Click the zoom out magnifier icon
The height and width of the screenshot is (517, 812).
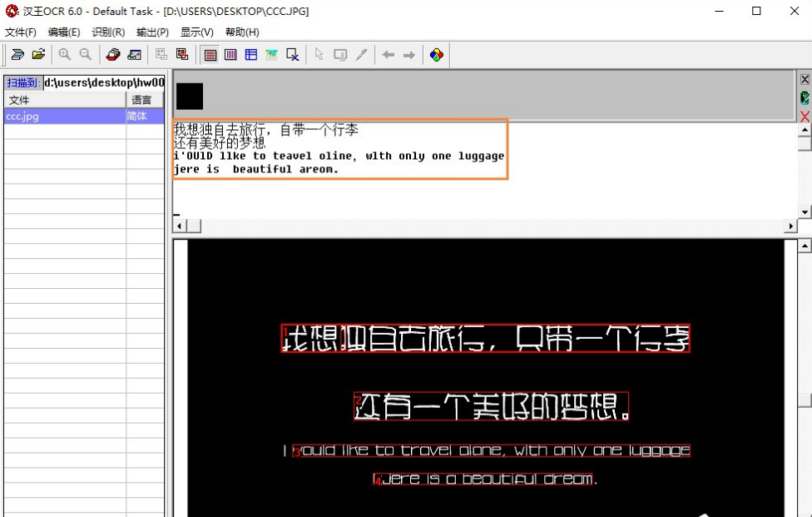86,54
